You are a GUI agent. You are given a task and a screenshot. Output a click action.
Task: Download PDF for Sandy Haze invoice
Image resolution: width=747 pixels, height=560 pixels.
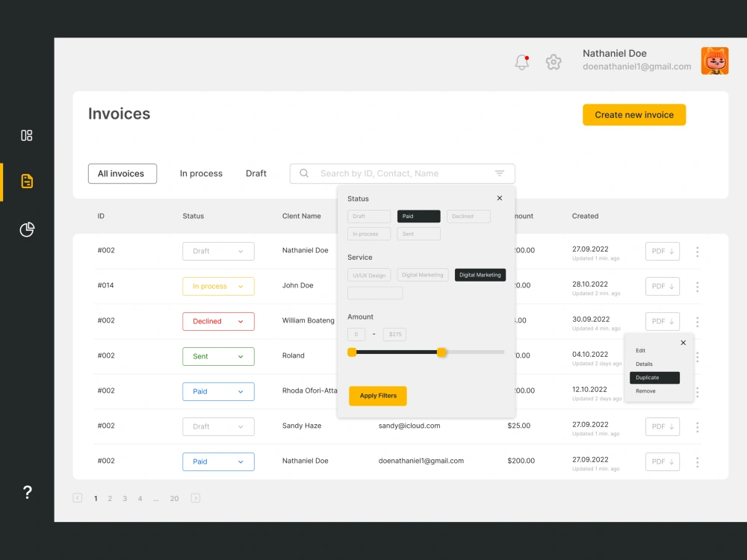click(662, 426)
